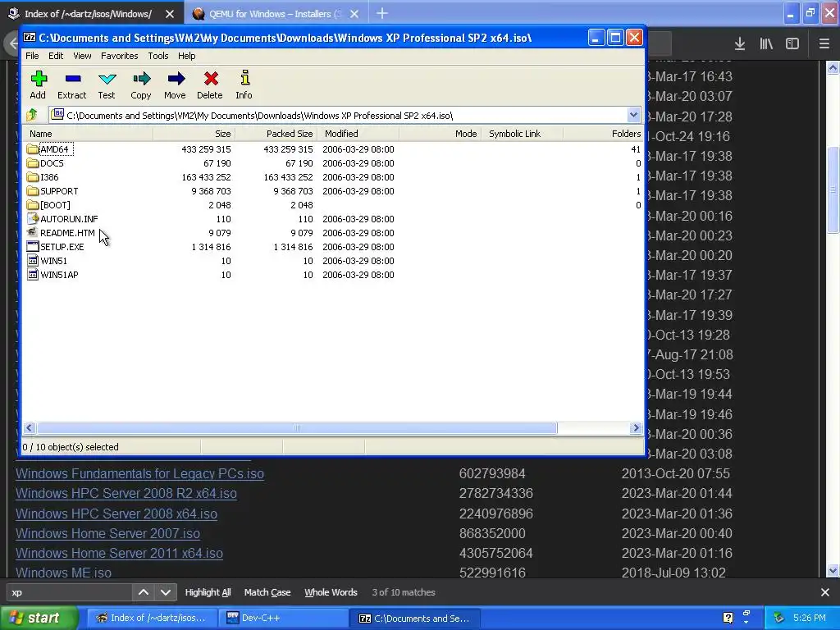Viewport: 840px width, 630px height.
Task: Close the find bar
Action: click(825, 592)
